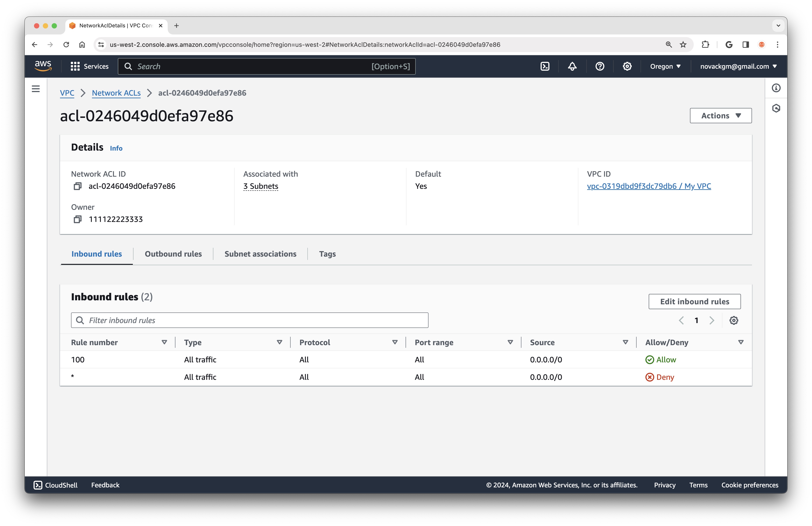Image resolution: width=812 pixels, height=526 pixels.
Task: Open the help panel icon
Action: 600,66
